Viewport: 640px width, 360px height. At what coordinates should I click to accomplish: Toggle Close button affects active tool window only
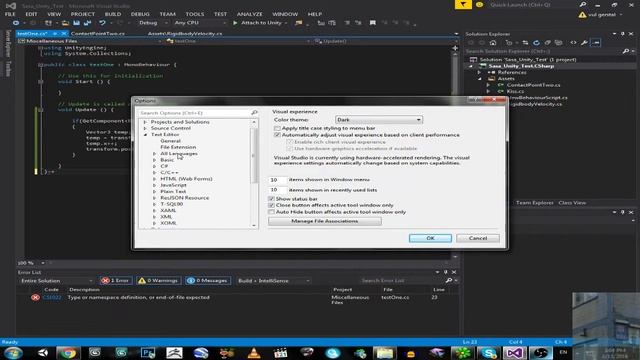[271, 205]
